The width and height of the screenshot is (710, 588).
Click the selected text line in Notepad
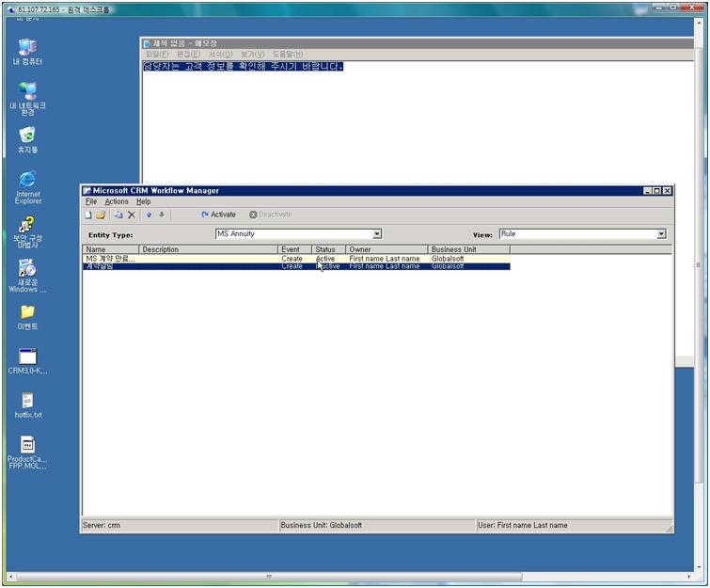click(244, 67)
